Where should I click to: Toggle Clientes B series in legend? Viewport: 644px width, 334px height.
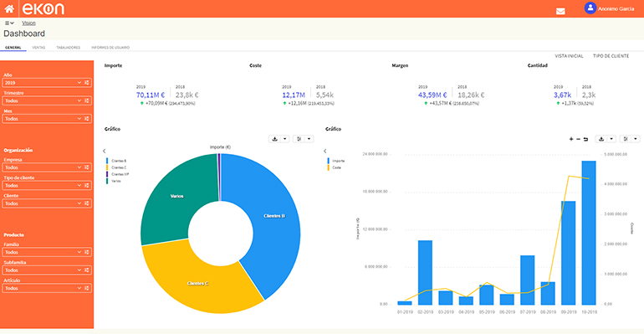[x=116, y=161]
